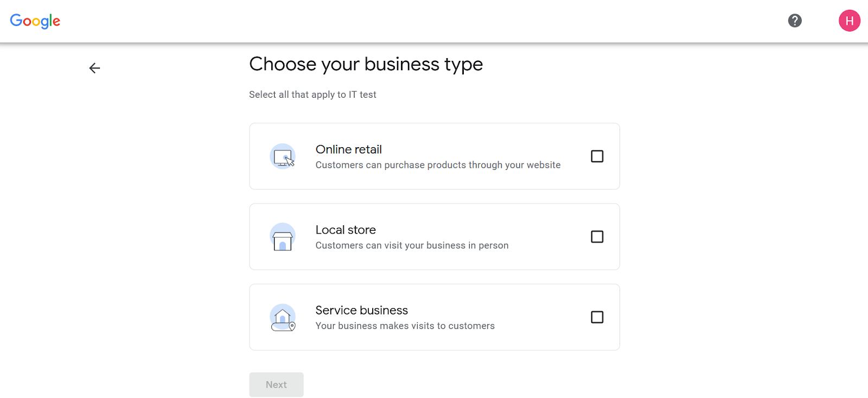This screenshot has width=868, height=398.
Task: Tick the Local store checkbox
Action: [597, 237]
